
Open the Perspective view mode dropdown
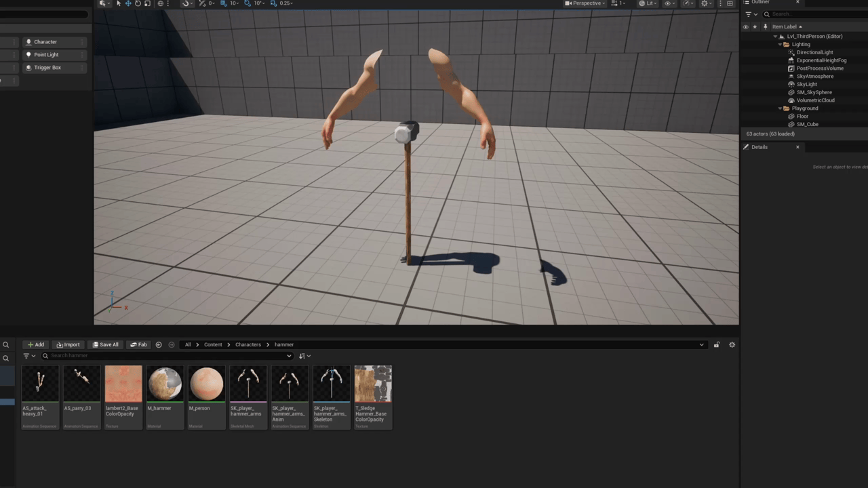(585, 3)
